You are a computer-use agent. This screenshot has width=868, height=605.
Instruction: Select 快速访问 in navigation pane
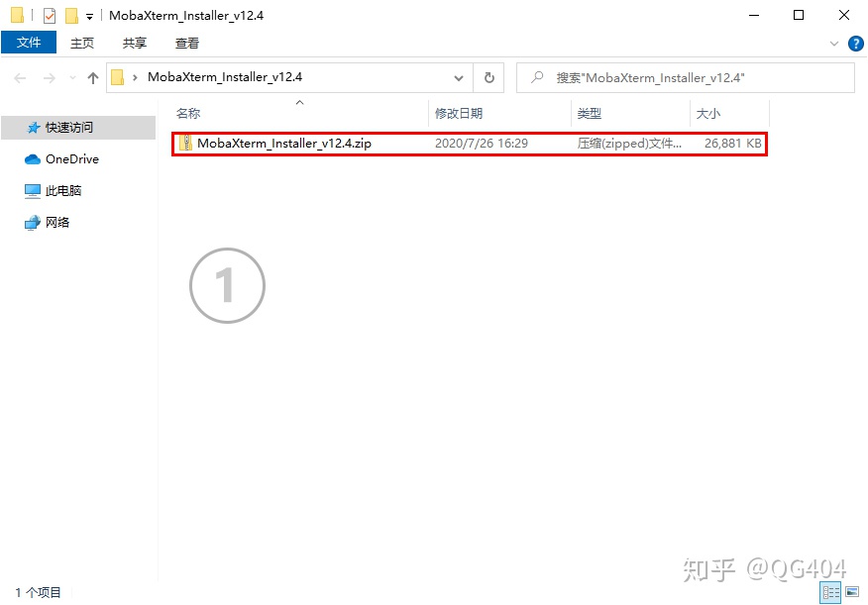78,128
